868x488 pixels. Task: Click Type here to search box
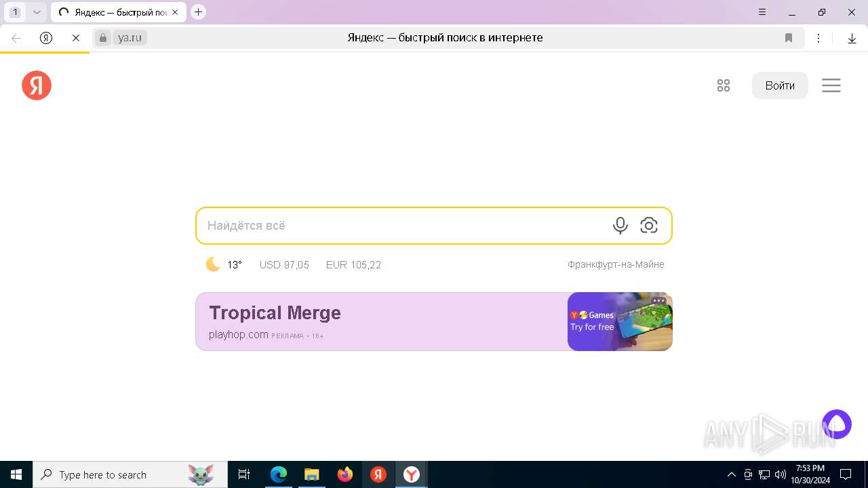point(130,474)
